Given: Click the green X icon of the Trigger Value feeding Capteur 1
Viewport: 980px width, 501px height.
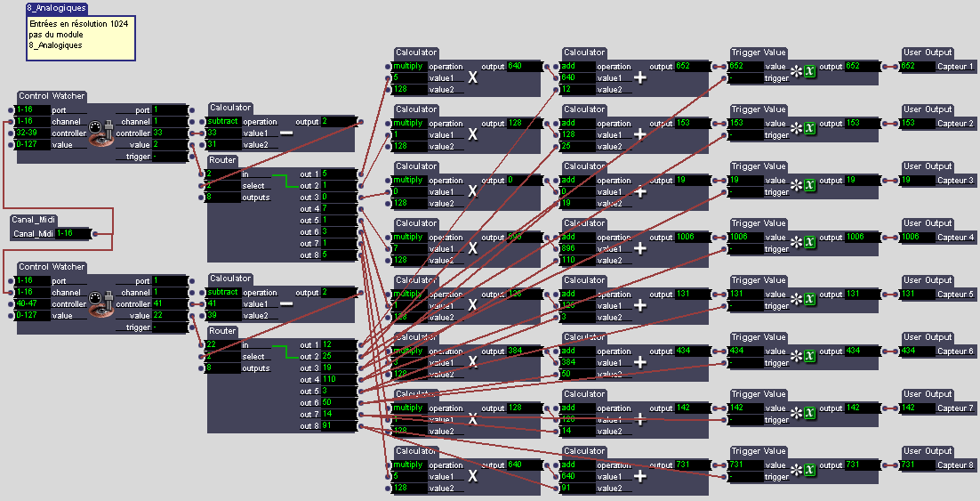Looking at the screenshot, I should [x=809, y=67].
